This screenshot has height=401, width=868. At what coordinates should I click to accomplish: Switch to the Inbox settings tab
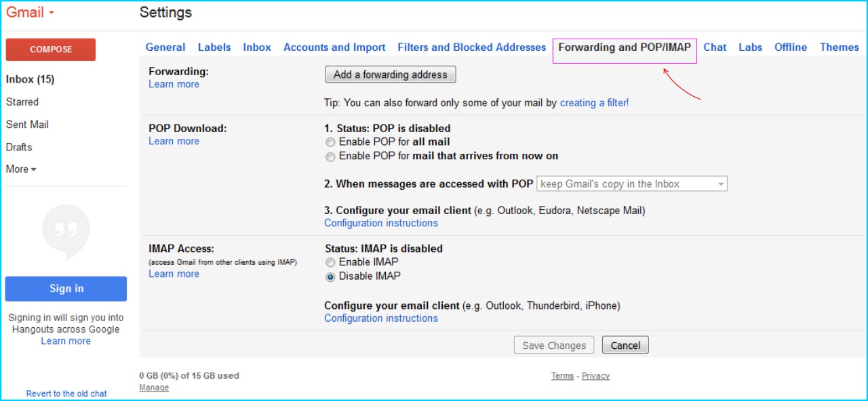coord(257,47)
